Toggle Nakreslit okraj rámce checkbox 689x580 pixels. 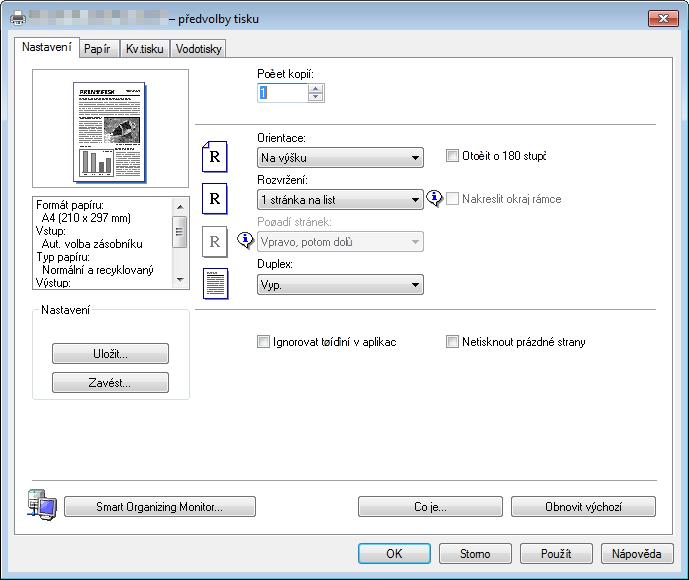452,199
